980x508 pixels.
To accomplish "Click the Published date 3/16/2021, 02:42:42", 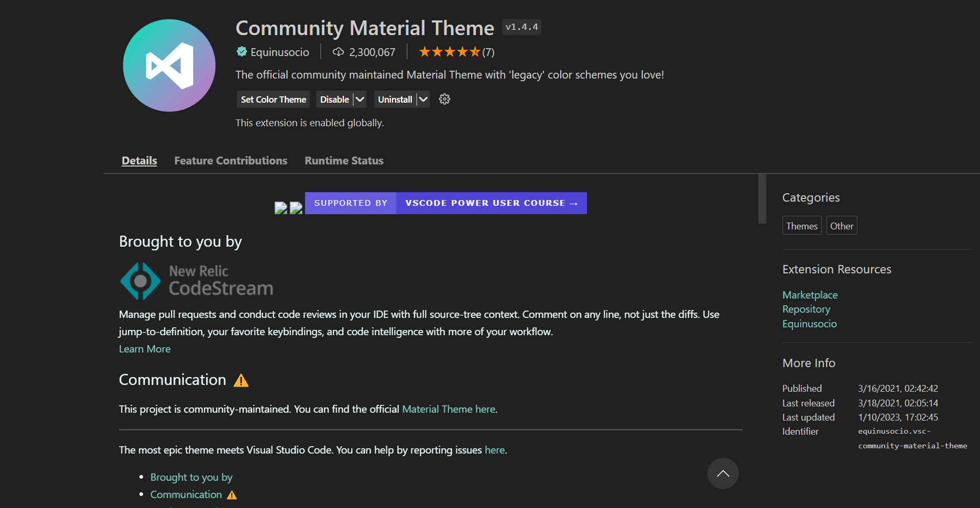I will click(898, 389).
